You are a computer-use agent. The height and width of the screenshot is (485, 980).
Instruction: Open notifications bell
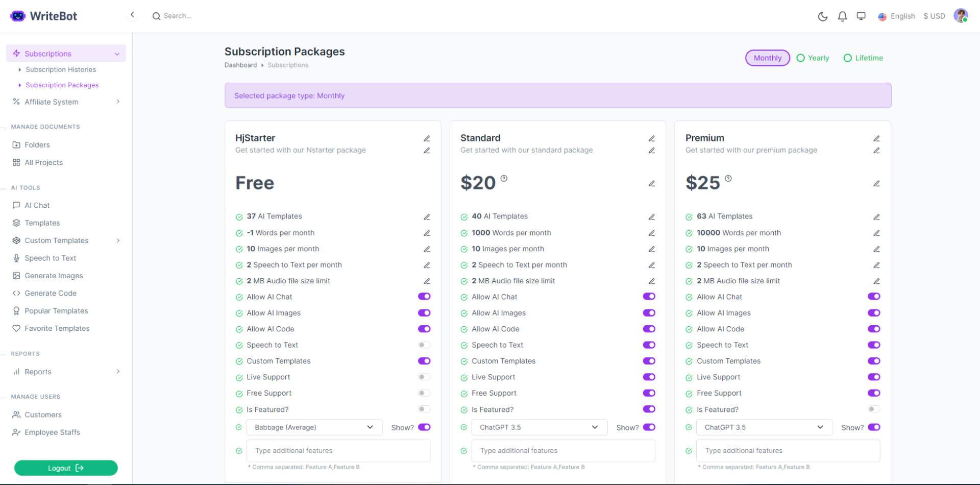tap(842, 16)
